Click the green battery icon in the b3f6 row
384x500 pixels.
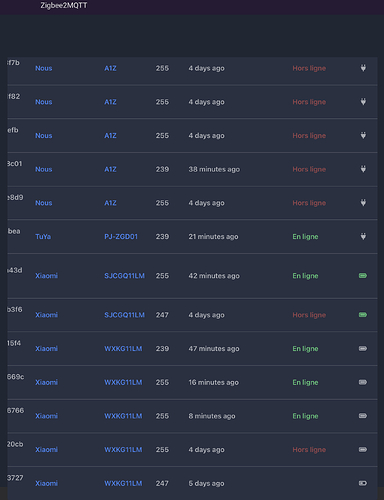(x=363, y=315)
